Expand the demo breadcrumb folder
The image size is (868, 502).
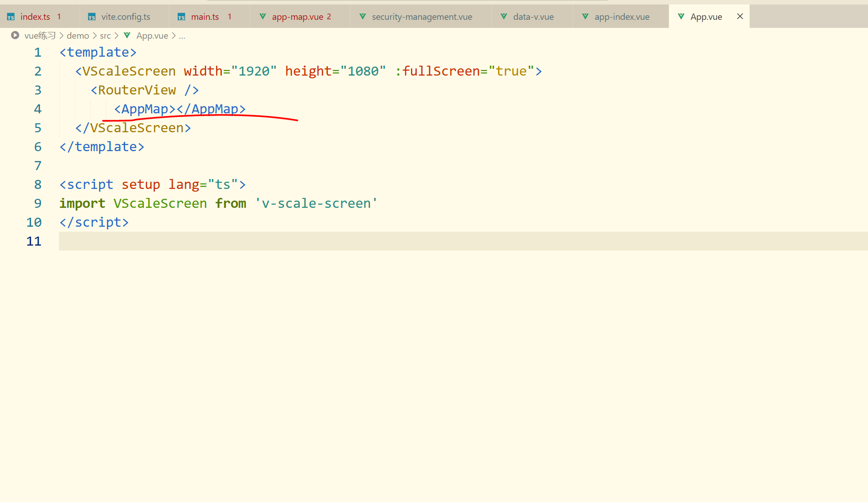78,36
